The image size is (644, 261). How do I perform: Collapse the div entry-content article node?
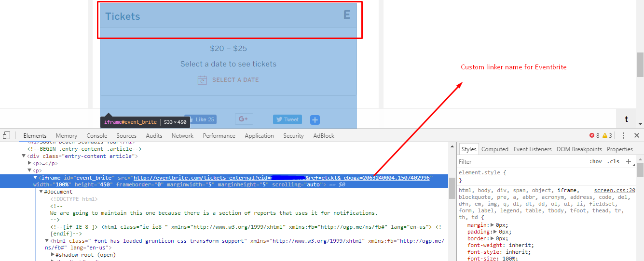click(x=24, y=156)
